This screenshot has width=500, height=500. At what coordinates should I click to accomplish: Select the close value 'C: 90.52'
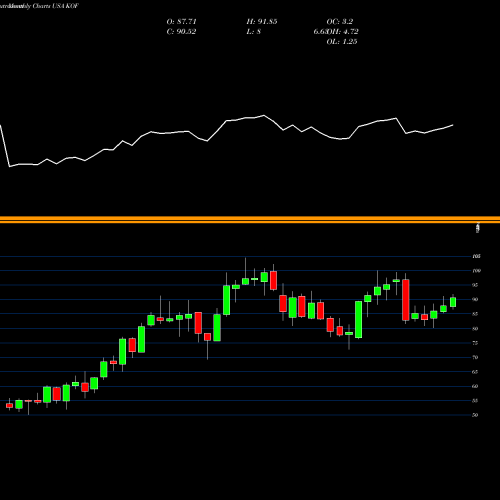click(181, 31)
